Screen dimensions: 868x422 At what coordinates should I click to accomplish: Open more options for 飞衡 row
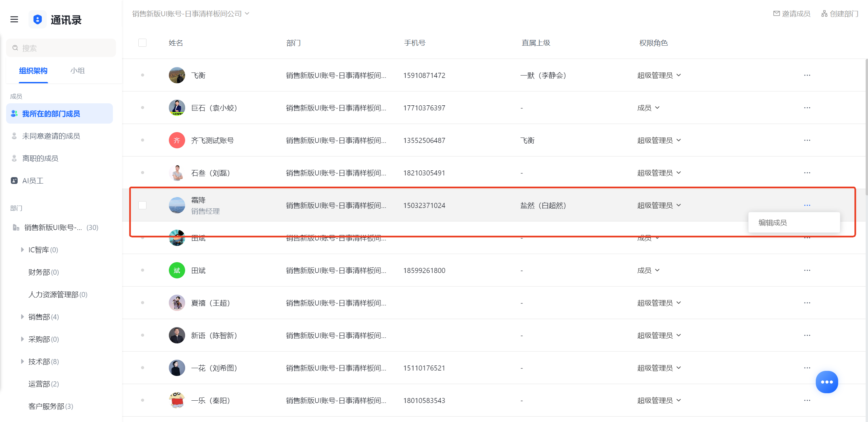click(807, 75)
